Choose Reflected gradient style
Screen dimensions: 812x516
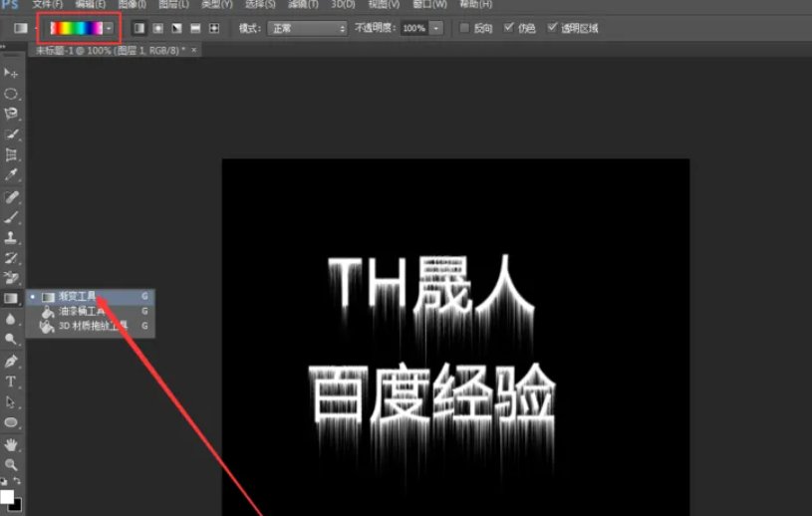click(x=195, y=28)
